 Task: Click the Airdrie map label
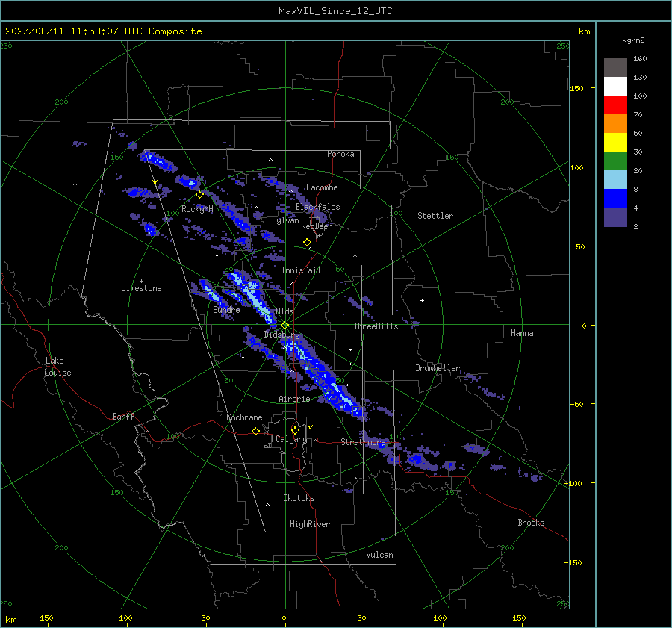[294, 399]
